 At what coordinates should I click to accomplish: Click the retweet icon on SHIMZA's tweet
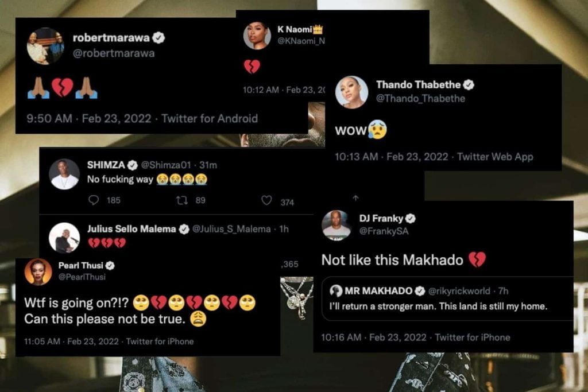tap(182, 200)
